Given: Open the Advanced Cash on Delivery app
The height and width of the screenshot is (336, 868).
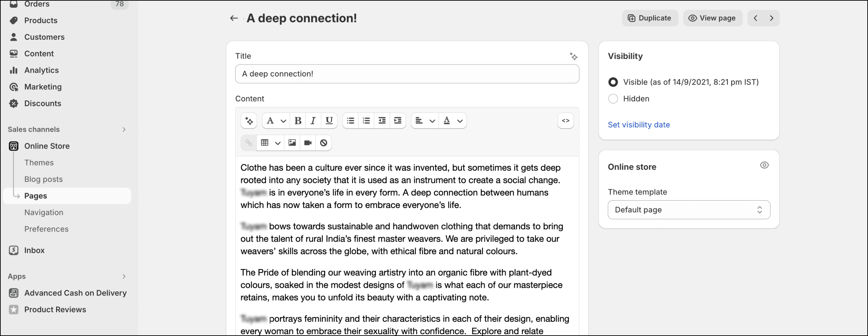Looking at the screenshot, I should click(75, 293).
